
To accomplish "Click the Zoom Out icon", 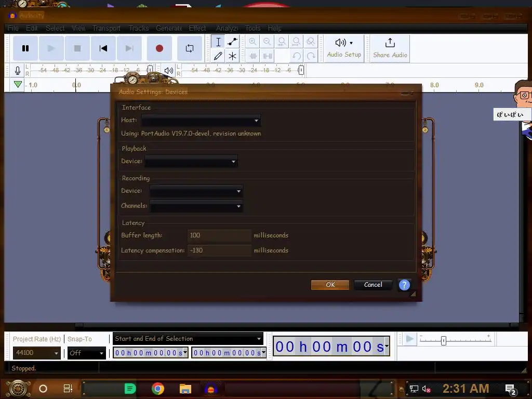I will pos(267,42).
